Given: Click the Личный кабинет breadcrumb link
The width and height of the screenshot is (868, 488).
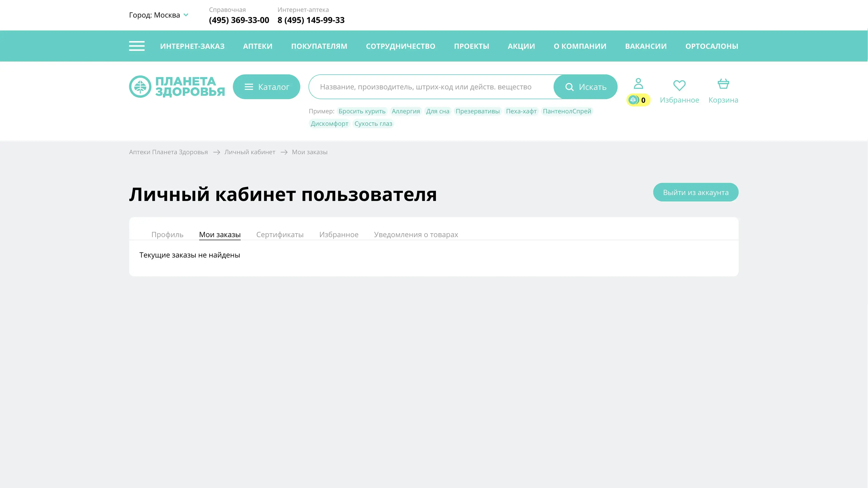Looking at the screenshot, I should pos(250,152).
